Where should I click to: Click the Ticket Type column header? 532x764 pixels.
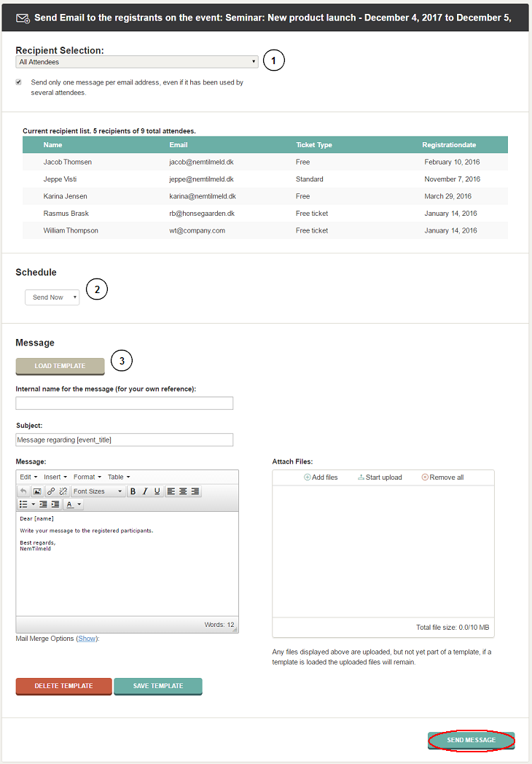coord(314,145)
